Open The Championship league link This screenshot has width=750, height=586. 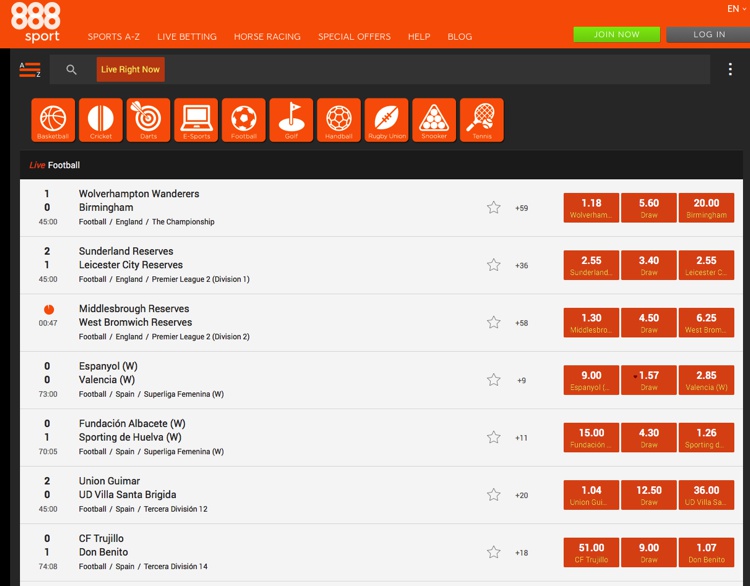tap(183, 222)
